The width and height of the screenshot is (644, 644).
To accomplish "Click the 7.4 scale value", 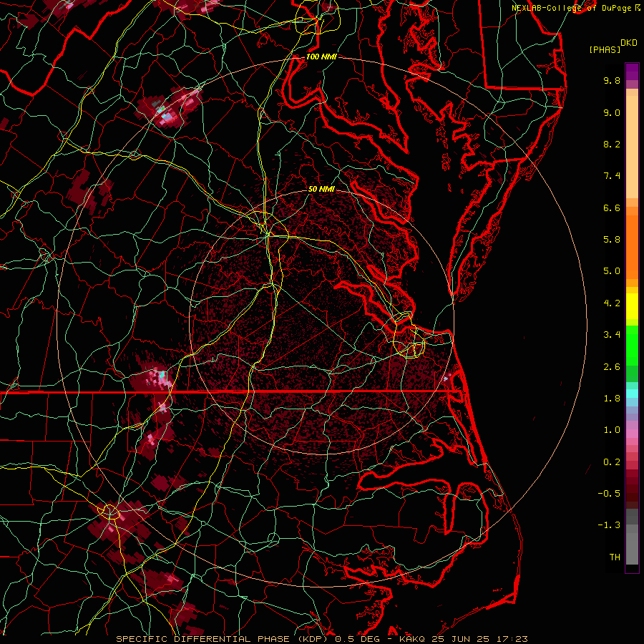I will 612,176.
